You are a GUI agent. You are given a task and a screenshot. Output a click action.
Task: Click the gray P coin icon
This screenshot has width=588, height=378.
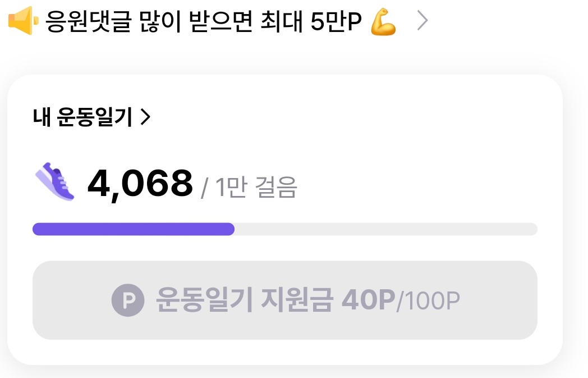[x=128, y=300]
